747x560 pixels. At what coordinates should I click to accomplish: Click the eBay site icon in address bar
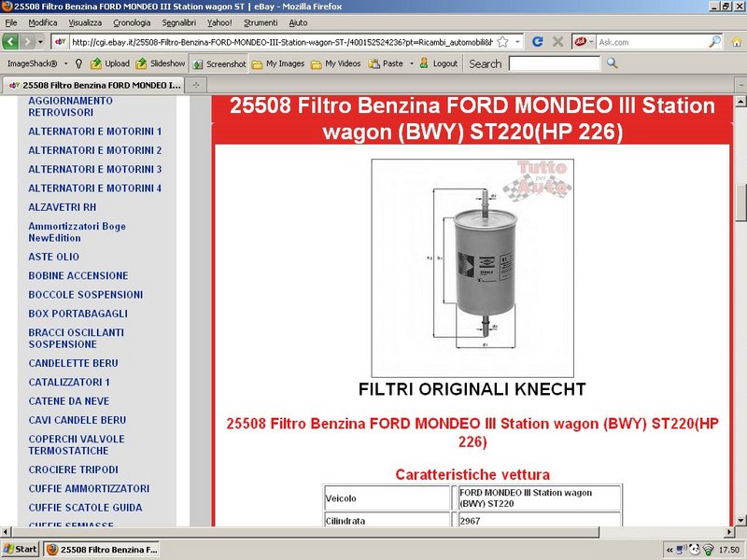tap(60, 42)
